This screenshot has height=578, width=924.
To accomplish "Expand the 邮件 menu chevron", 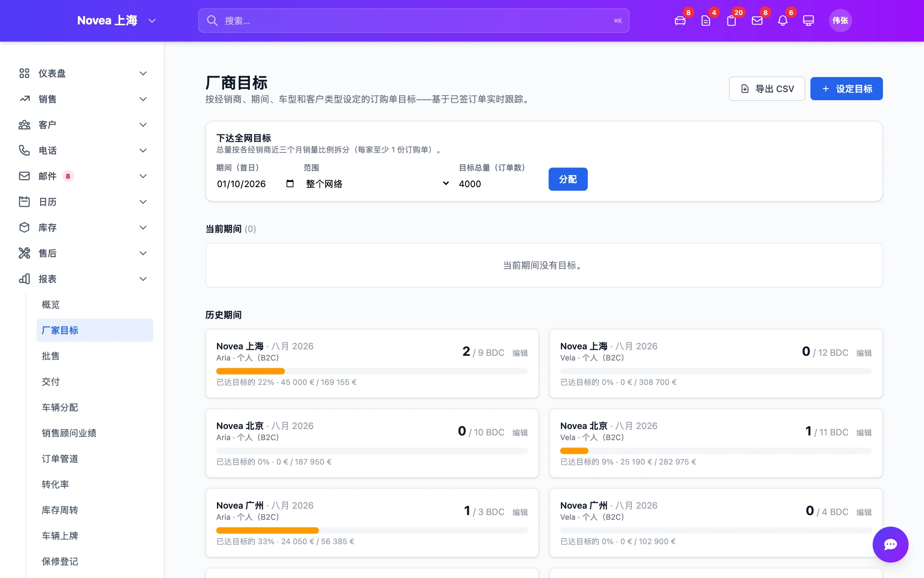I will 143,176.
